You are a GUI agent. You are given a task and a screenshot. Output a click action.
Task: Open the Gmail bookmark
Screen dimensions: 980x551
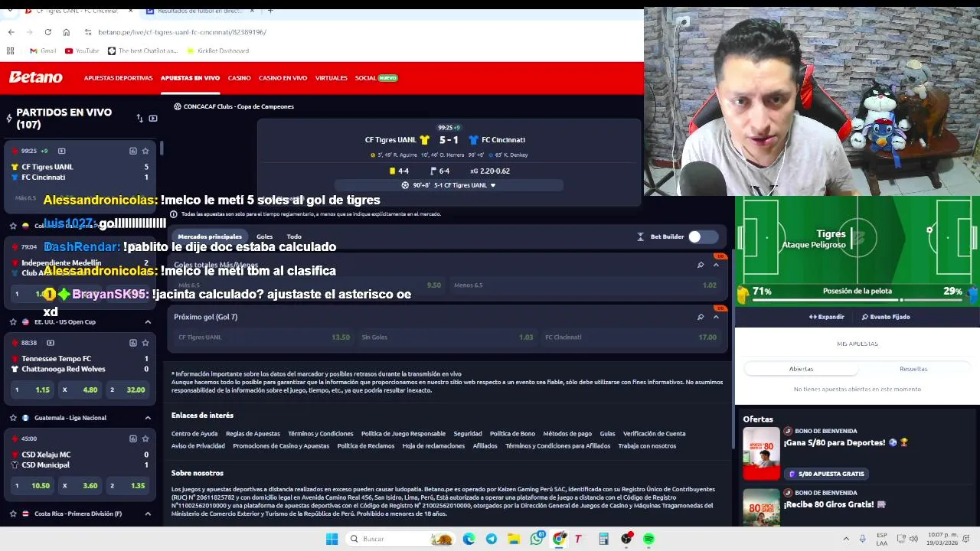tap(43, 51)
